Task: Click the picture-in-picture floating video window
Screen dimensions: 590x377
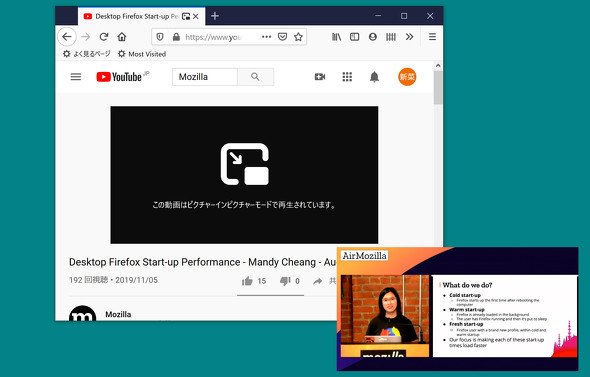Action: 458,309
